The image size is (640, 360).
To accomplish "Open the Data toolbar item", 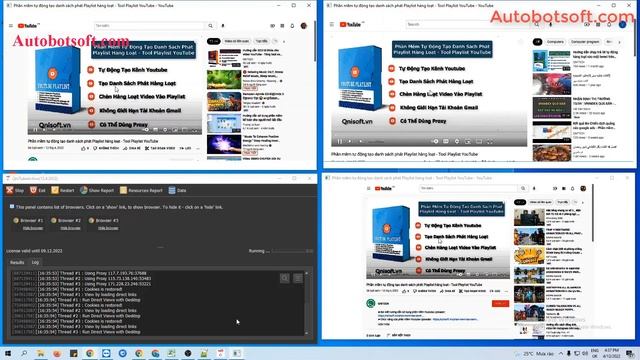I will 178,190.
